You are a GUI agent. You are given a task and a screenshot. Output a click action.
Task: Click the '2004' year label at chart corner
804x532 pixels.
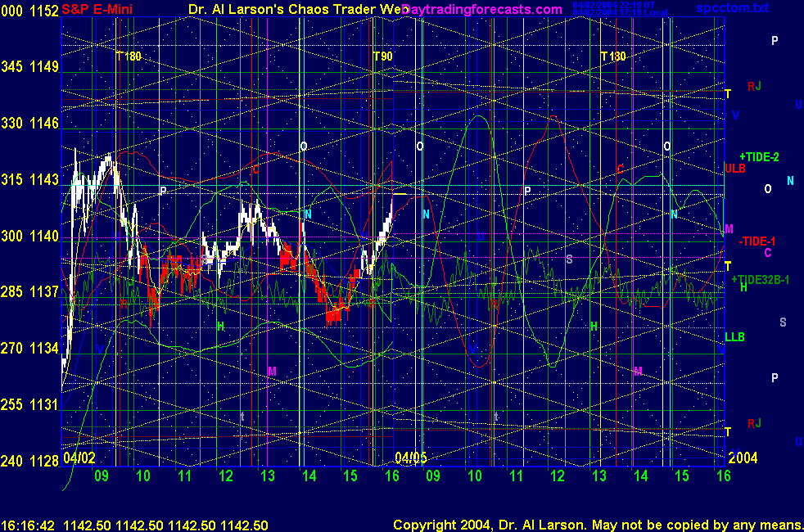tap(743, 458)
